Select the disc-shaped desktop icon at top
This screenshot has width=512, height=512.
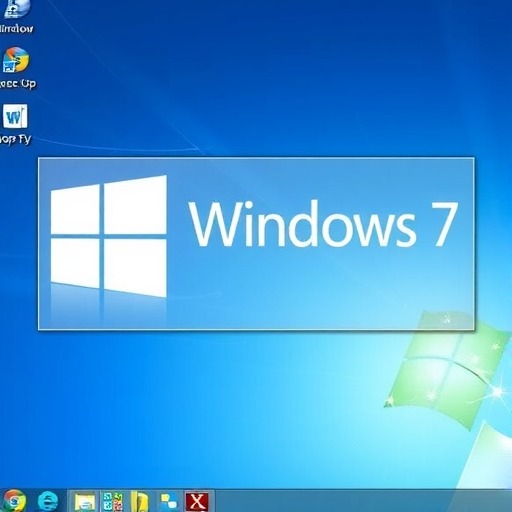pyautogui.click(x=16, y=9)
